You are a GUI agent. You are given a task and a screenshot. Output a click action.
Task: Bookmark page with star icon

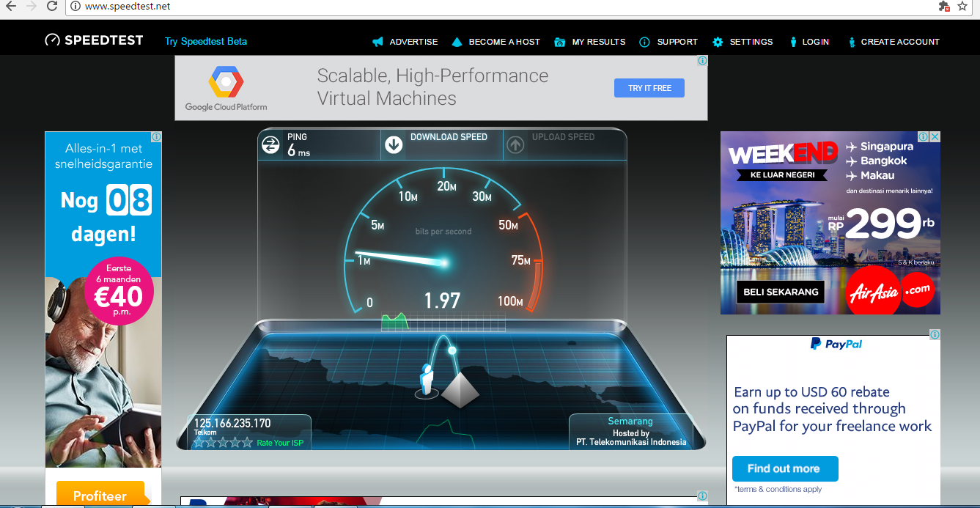coord(962,6)
